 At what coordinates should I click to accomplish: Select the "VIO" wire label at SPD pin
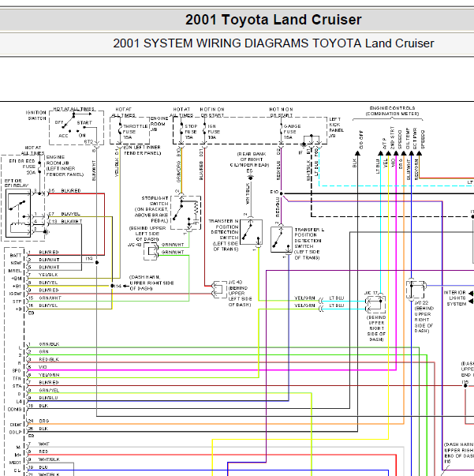pos(43,367)
